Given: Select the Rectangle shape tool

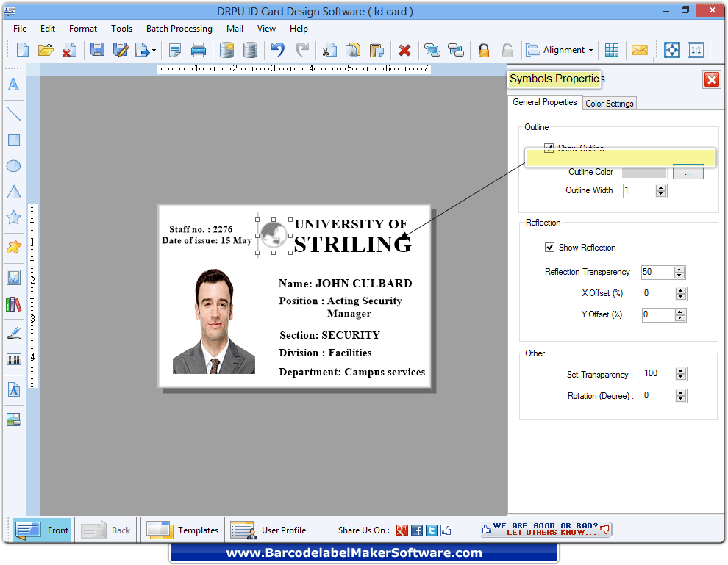Looking at the screenshot, I should tap(14, 140).
